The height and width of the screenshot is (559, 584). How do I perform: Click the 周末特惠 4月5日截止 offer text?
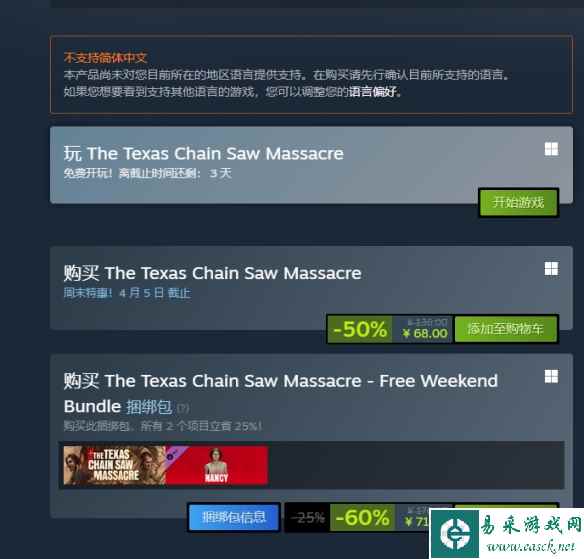(x=127, y=293)
